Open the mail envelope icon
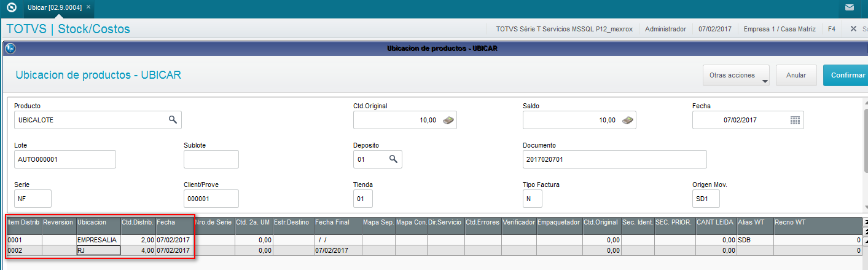This screenshot has width=868, height=270. click(x=849, y=8)
